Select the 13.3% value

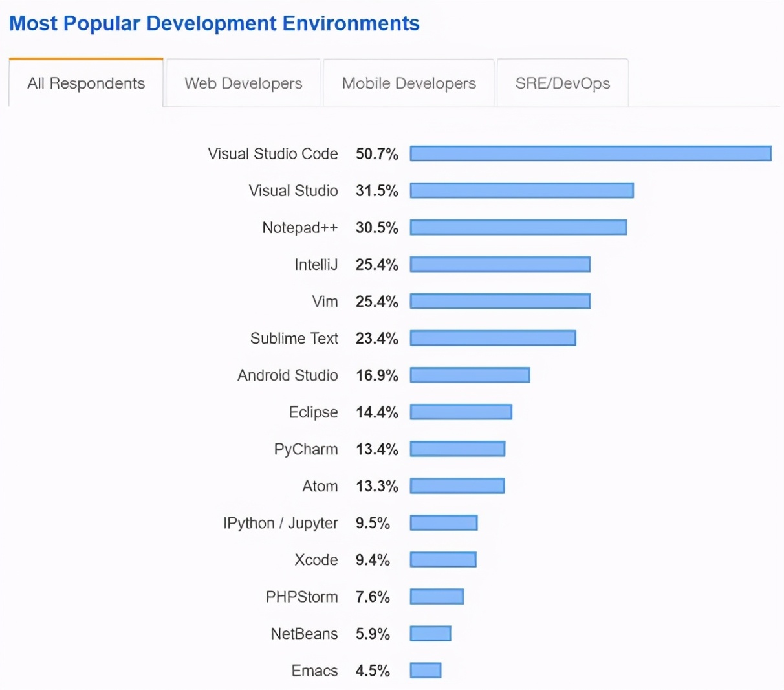[x=377, y=485]
